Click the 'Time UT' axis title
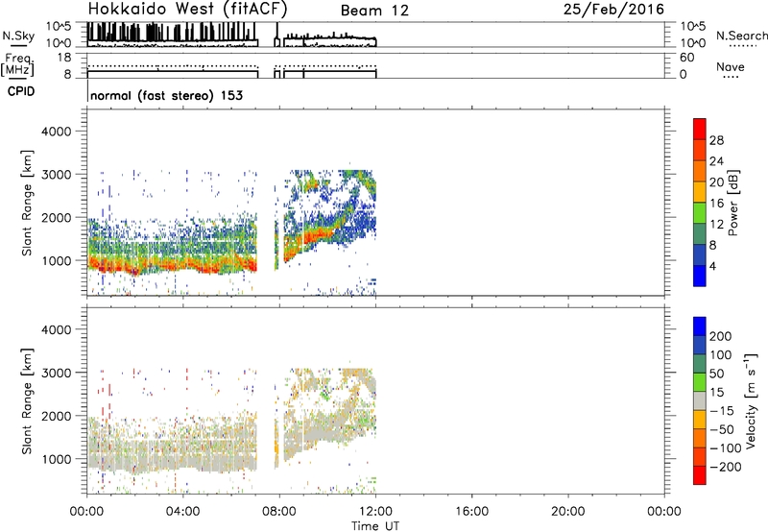The height and width of the screenshot is (532, 768). pyautogui.click(x=375, y=526)
